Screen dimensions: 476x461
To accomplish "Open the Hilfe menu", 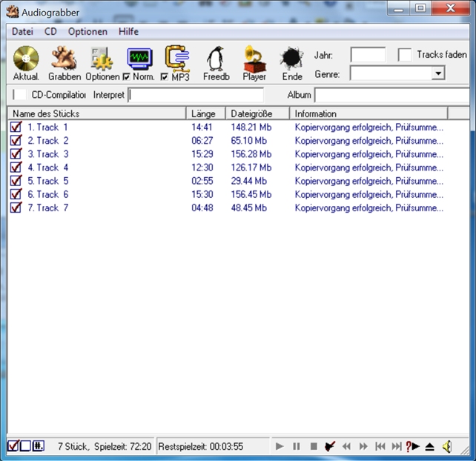I will pos(128,32).
